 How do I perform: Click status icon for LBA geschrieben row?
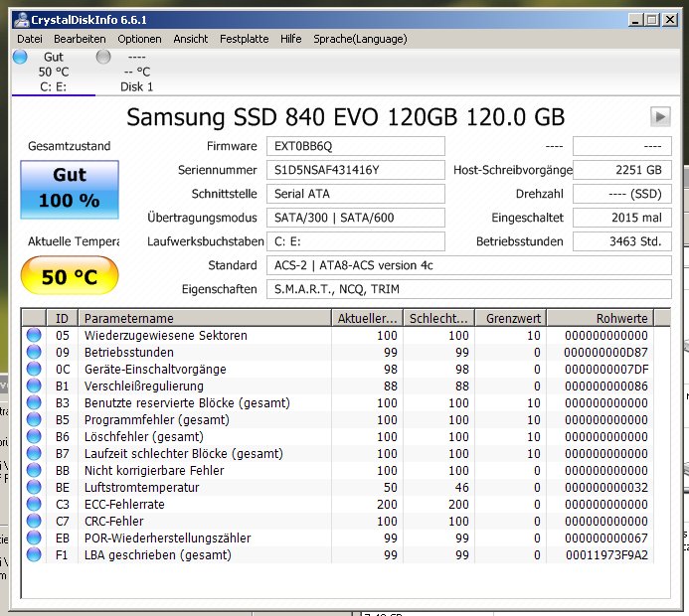pos(34,555)
